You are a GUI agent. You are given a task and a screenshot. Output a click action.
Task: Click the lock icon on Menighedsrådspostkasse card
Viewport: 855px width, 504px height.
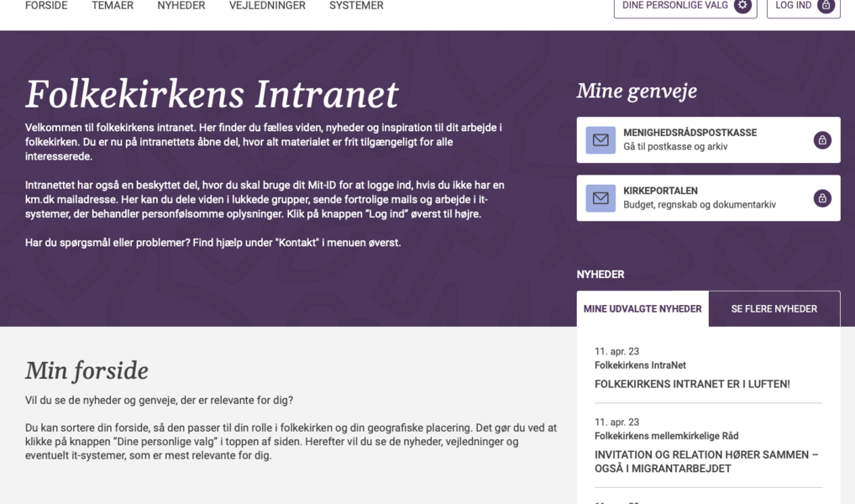pyautogui.click(x=822, y=140)
